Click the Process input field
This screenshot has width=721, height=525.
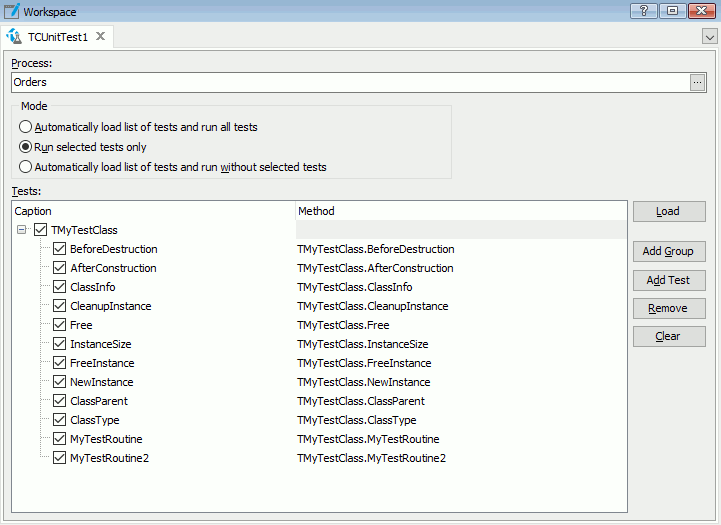tap(350, 82)
